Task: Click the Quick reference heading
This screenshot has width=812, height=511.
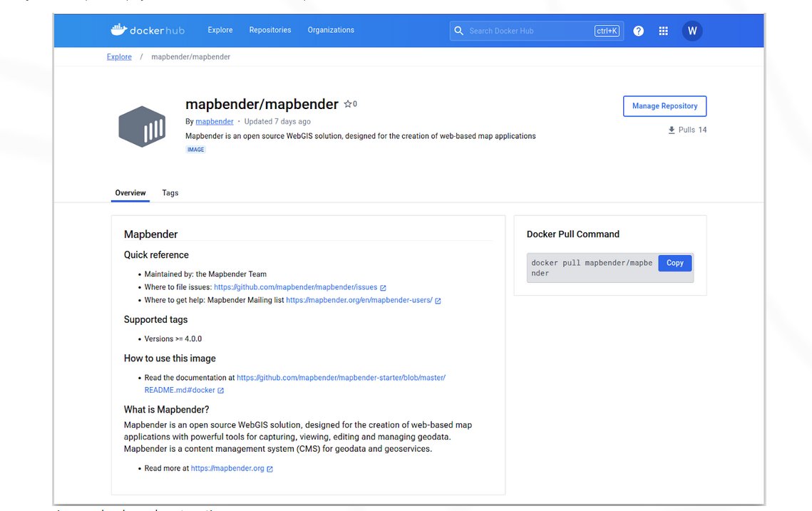Action: pos(156,255)
